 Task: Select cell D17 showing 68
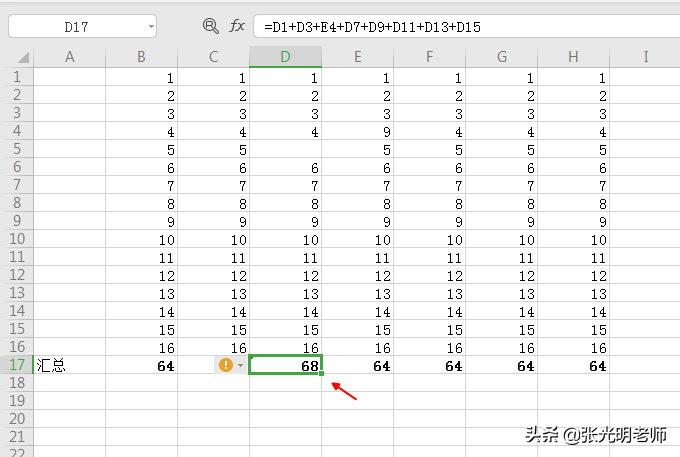[285, 365]
